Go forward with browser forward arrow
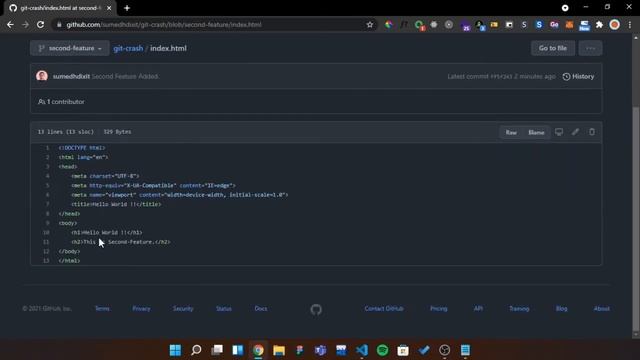Screen dimensions: 640x360 [25, 24]
